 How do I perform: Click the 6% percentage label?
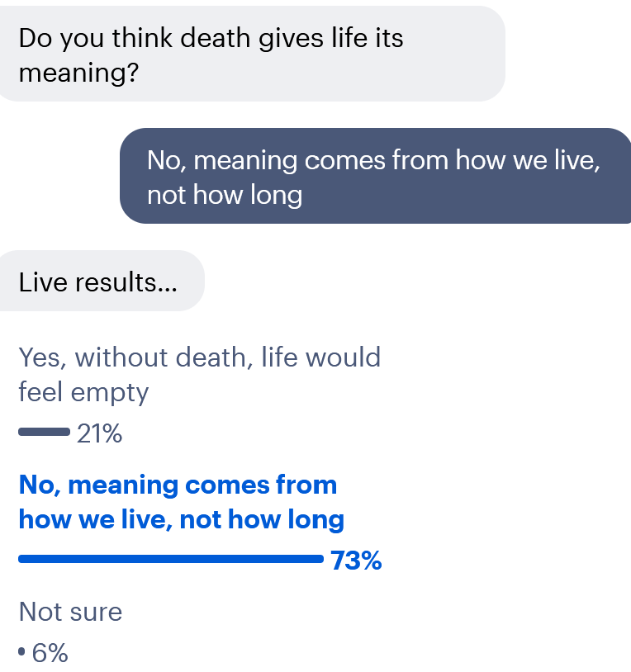pyautogui.click(x=50, y=654)
